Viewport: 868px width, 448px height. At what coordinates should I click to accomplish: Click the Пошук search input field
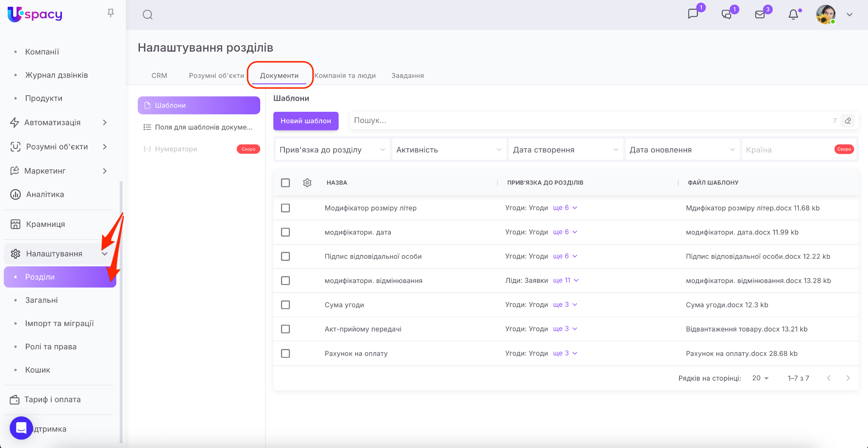[x=589, y=121]
